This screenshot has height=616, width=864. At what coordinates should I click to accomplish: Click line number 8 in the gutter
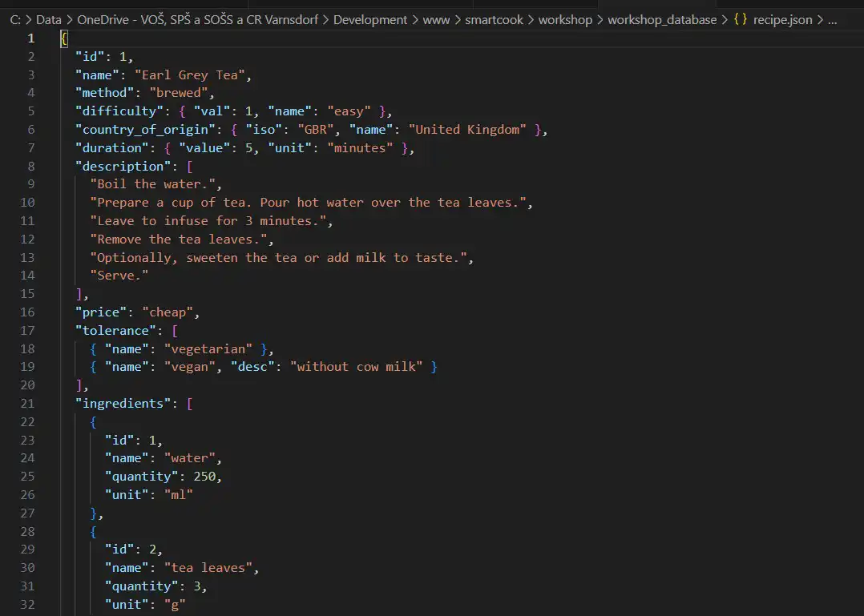click(x=30, y=167)
